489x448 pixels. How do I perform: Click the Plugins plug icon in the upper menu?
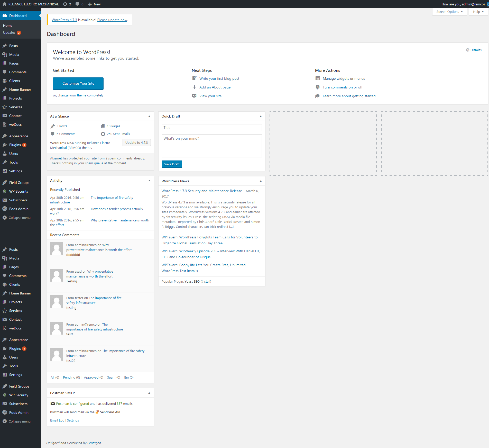[x=5, y=145]
